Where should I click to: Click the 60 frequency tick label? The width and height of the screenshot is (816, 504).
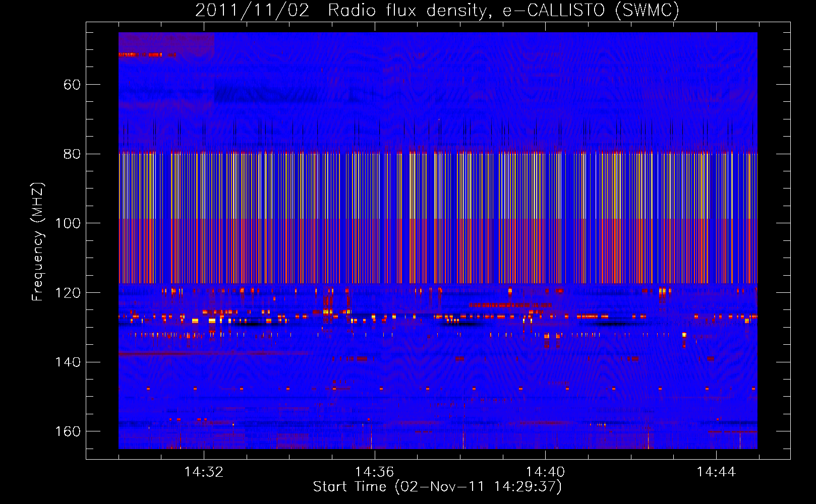72,85
